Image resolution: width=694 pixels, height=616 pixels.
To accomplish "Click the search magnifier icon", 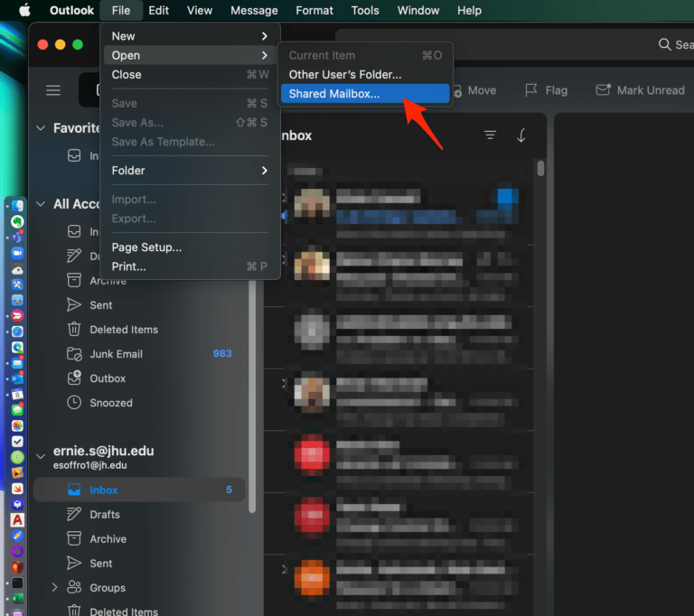I will [664, 44].
